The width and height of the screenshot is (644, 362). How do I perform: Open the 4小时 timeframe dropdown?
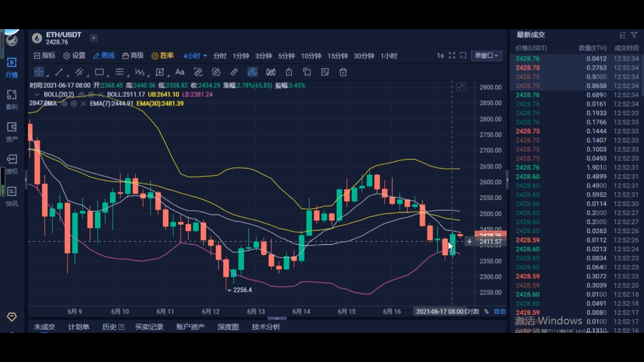click(195, 56)
